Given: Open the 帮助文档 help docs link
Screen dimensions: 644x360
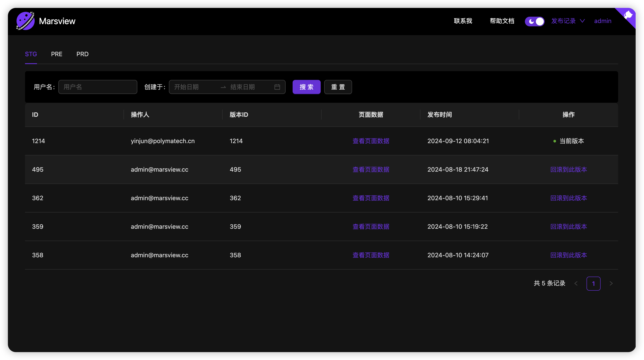Looking at the screenshot, I should click(502, 21).
